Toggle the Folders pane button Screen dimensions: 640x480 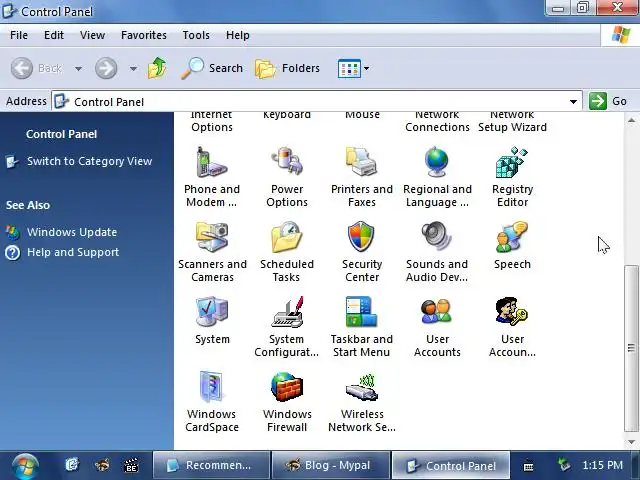(x=287, y=68)
